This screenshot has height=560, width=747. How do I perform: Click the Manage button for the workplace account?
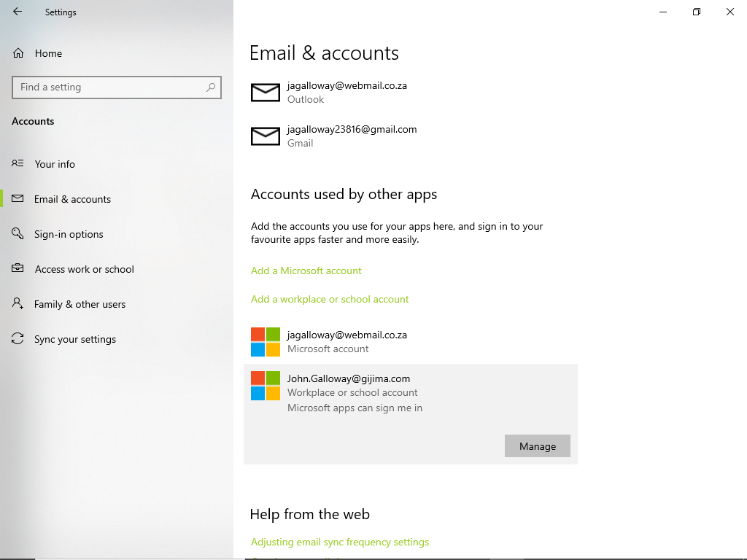click(x=537, y=446)
